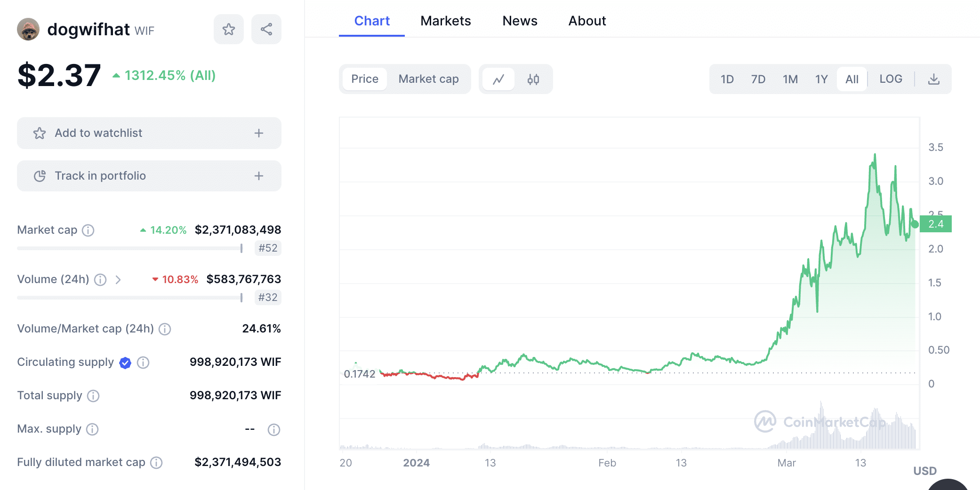This screenshot has width=980, height=490.
Task: Click info icon next to Max. supply value
Action: 274,430
